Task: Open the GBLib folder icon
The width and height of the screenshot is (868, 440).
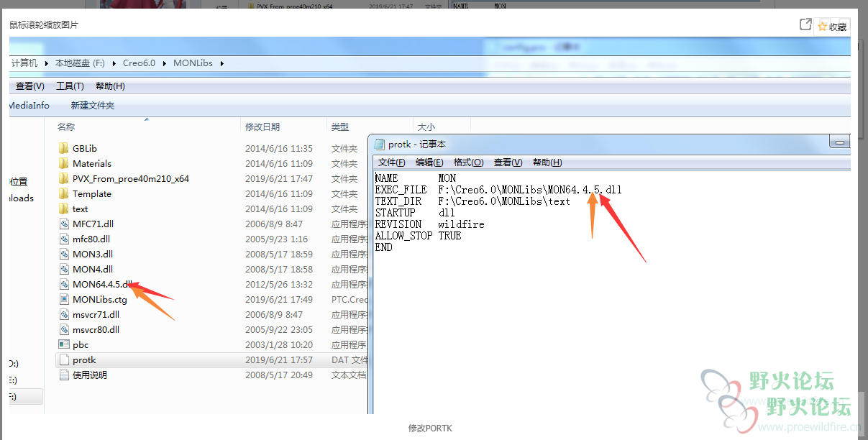Action: [63, 149]
